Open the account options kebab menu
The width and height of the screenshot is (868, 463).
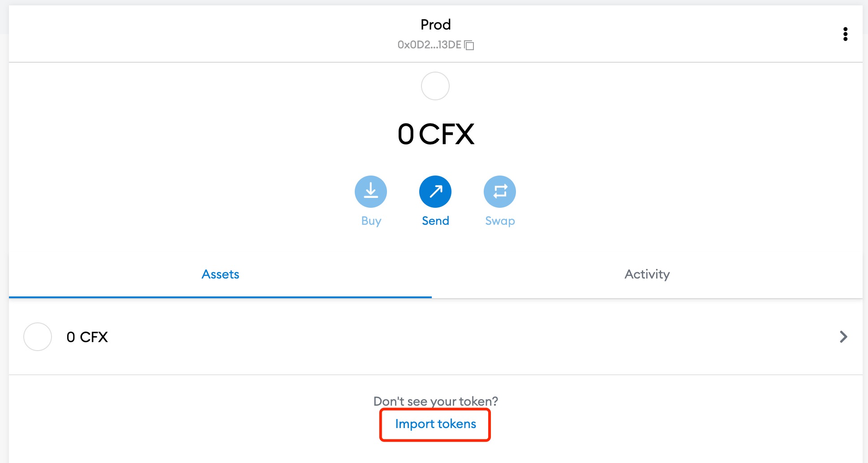[845, 34]
